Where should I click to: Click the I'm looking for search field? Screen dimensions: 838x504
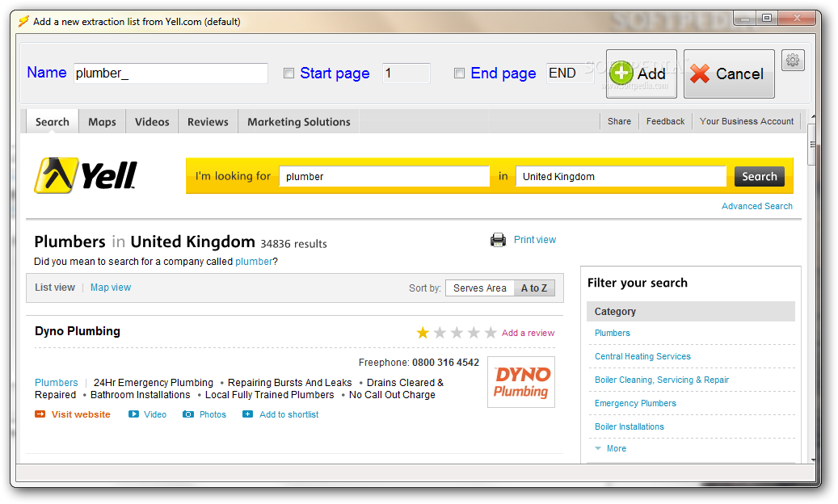coord(384,176)
